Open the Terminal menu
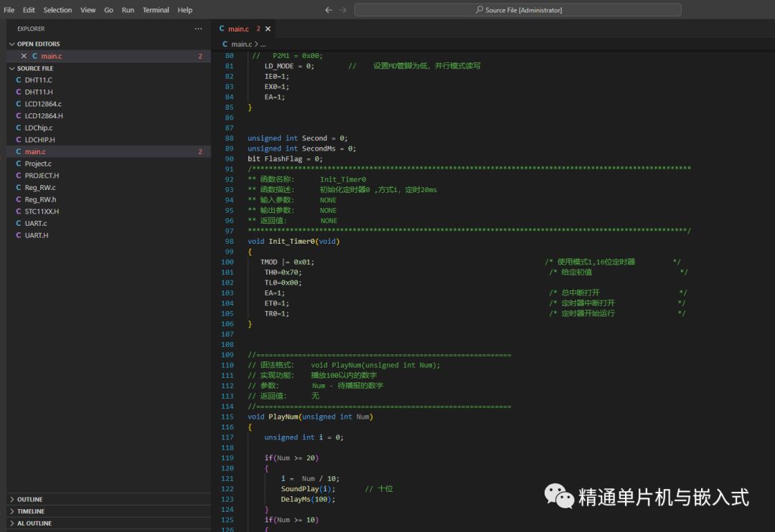The image size is (775, 532). point(156,10)
